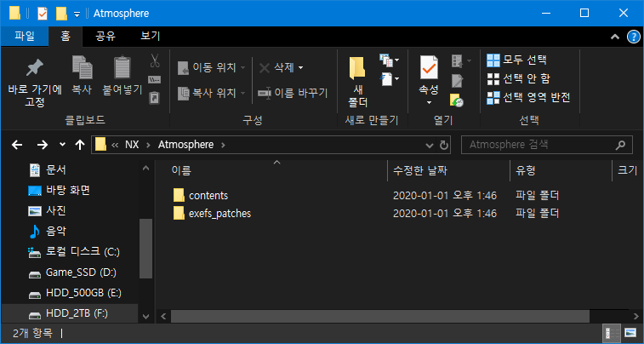
Task: Click Invert selection (선택 영역 반전)
Action: [x=528, y=98]
